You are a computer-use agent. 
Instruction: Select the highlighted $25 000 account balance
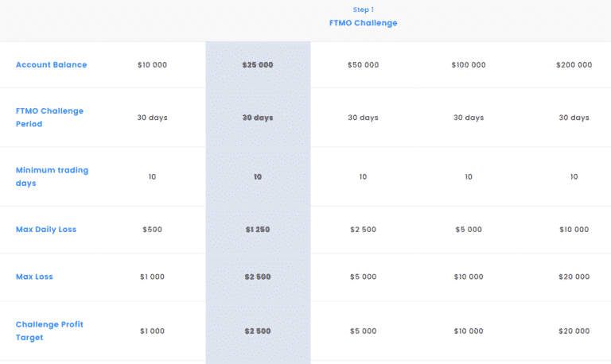[258, 65]
